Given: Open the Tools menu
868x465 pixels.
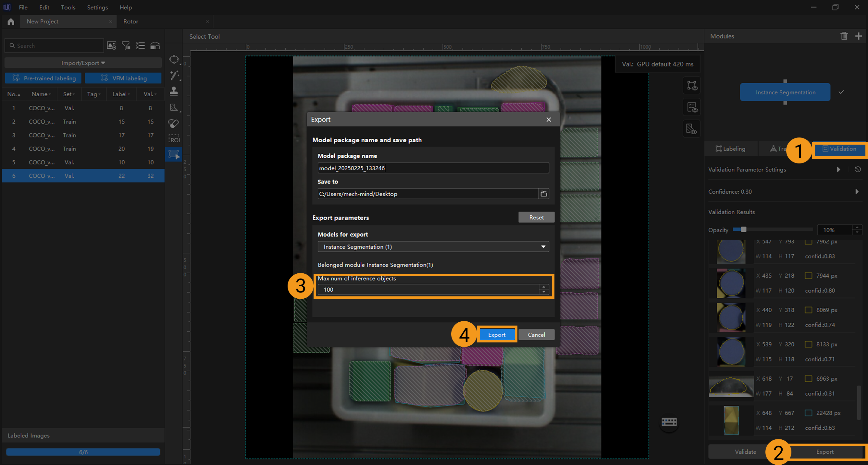Looking at the screenshot, I should click(68, 7).
